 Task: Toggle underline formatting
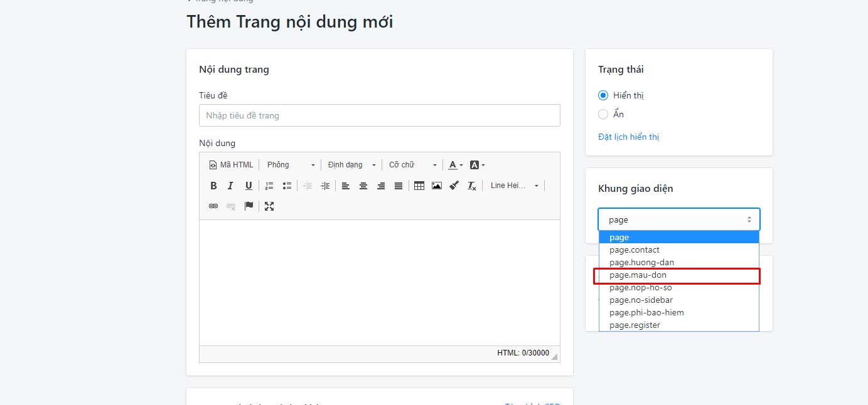pos(249,186)
